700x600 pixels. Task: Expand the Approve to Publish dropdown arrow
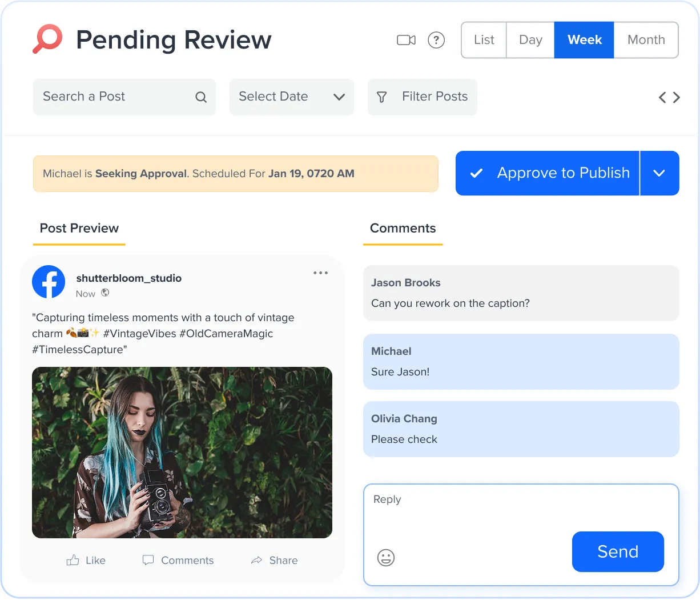pyautogui.click(x=660, y=173)
